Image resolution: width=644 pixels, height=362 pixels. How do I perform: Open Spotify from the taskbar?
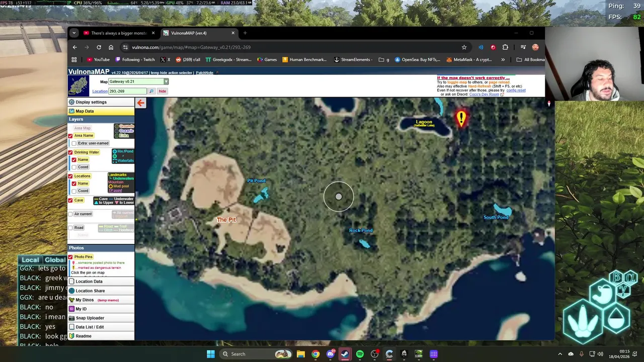[x=360, y=354]
